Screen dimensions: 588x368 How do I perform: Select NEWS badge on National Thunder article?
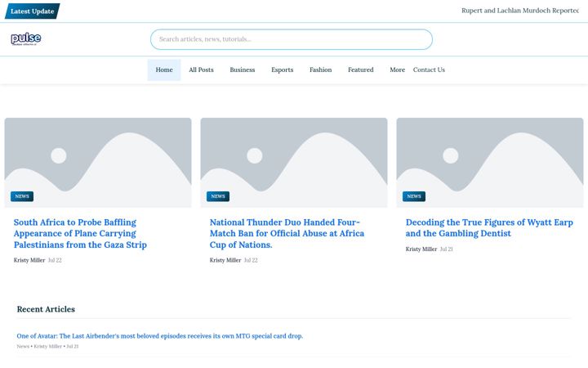pos(218,196)
